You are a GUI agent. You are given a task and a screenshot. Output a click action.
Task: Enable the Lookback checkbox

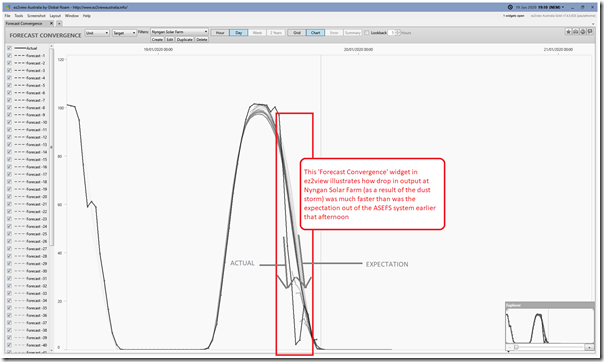pyautogui.click(x=367, y=33)
